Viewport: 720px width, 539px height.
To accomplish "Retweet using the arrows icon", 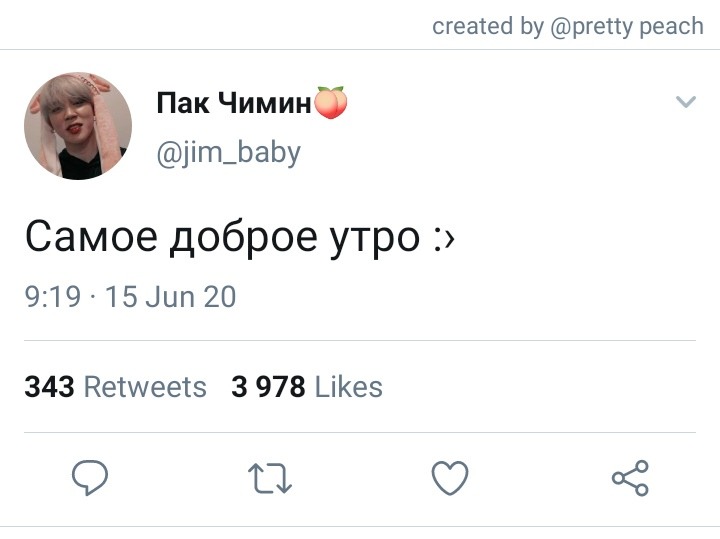I will click(270, 478).
